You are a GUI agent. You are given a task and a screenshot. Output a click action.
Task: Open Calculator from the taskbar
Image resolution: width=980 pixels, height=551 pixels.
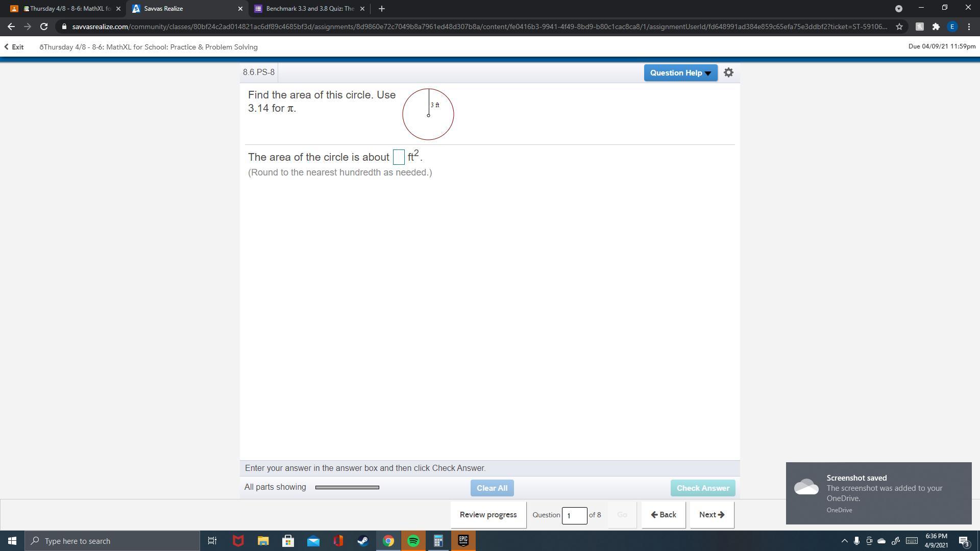[438, 541]
